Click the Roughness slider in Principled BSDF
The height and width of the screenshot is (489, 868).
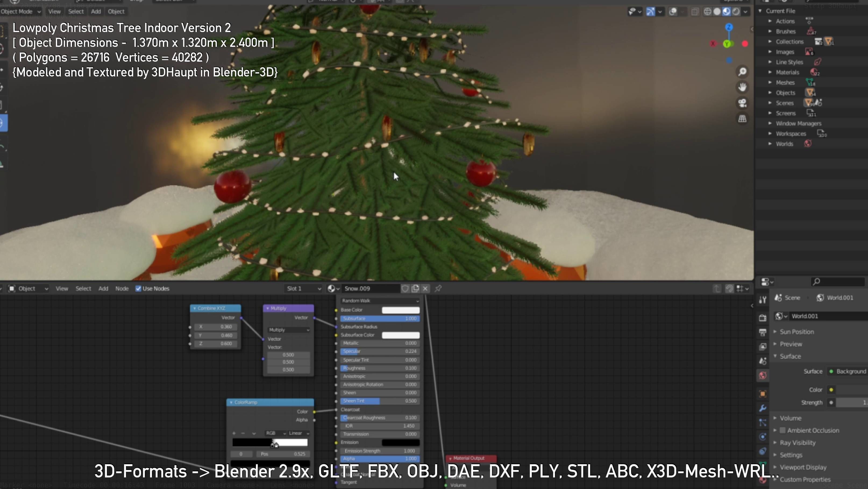pyautogui.click(x=380, y=368)
